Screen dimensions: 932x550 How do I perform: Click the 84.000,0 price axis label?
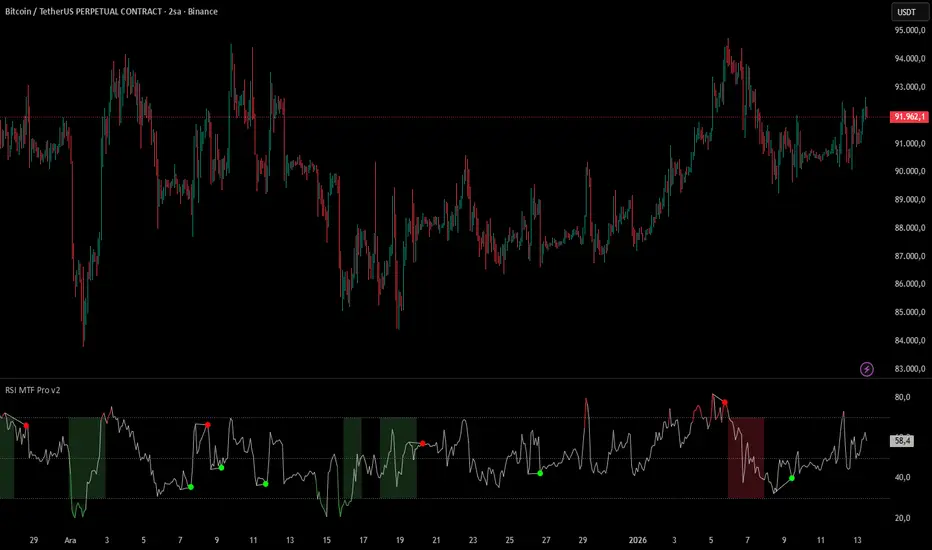point(909,341)
